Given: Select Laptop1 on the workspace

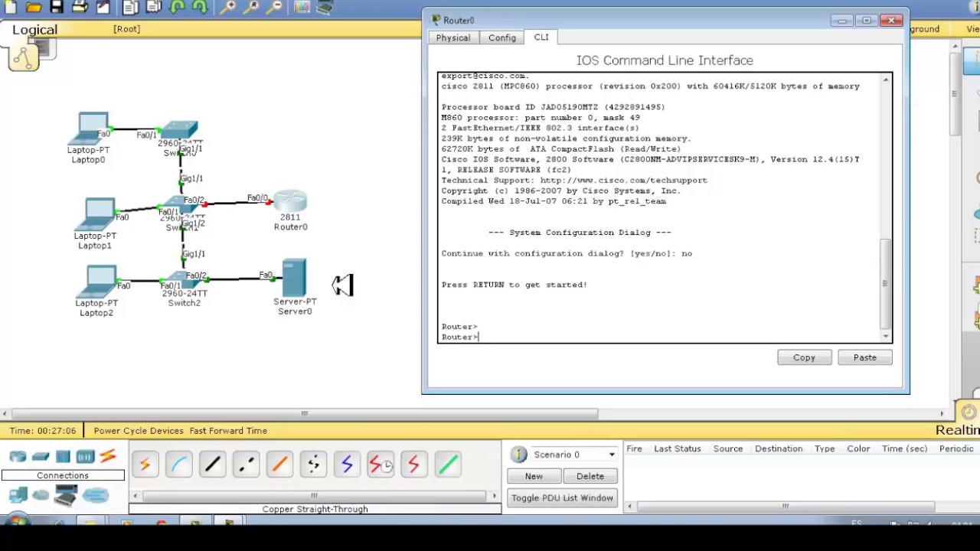Looking at the screenshot, I should pyautogui.click(x=96, y=214).
